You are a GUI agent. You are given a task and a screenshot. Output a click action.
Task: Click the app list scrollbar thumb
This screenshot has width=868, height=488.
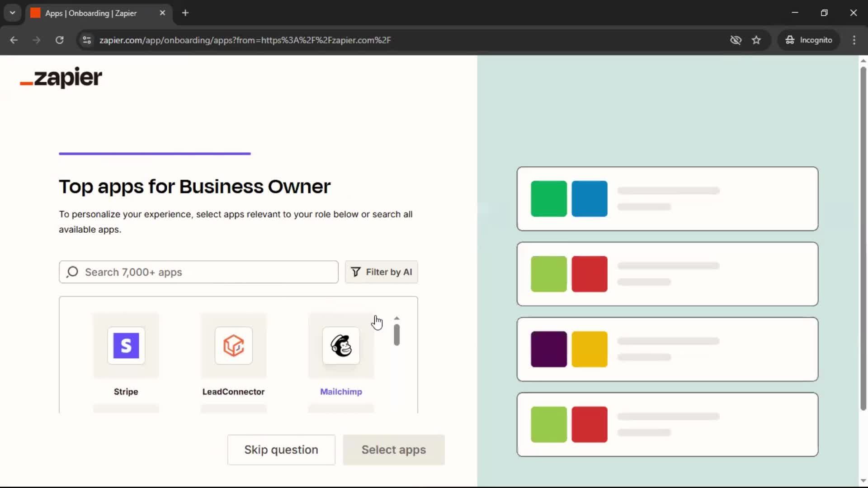click(x=396, y=335)
